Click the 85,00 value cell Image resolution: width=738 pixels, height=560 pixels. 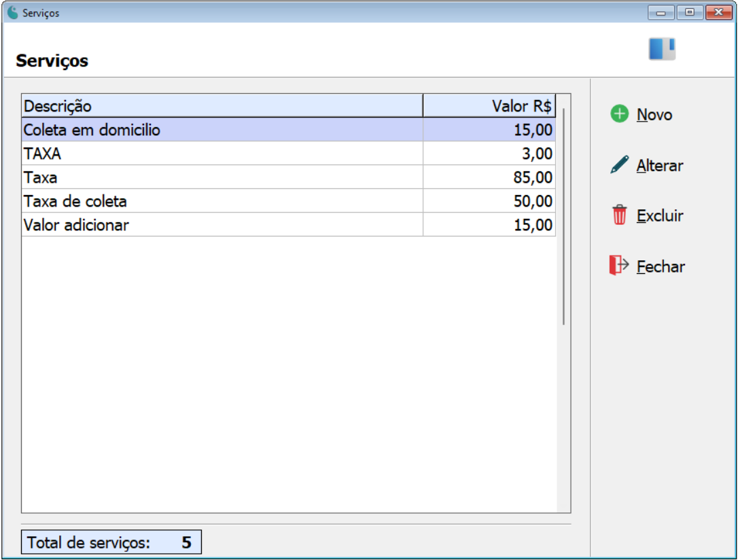point(489,177)
